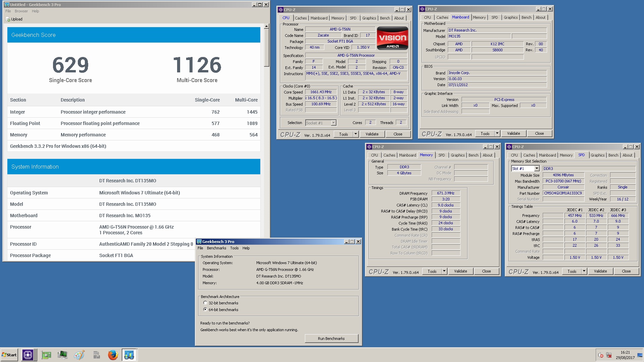This screenshot has height=362, width=644.
Task: Open the SPD tab in the CPU-Z Memory window
Action: click(x=442, y=155)
